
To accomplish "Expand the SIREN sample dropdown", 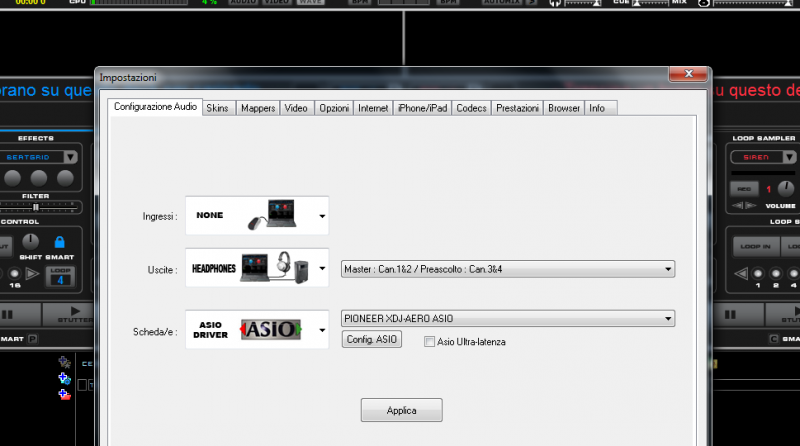I will (x=789, y=157).
